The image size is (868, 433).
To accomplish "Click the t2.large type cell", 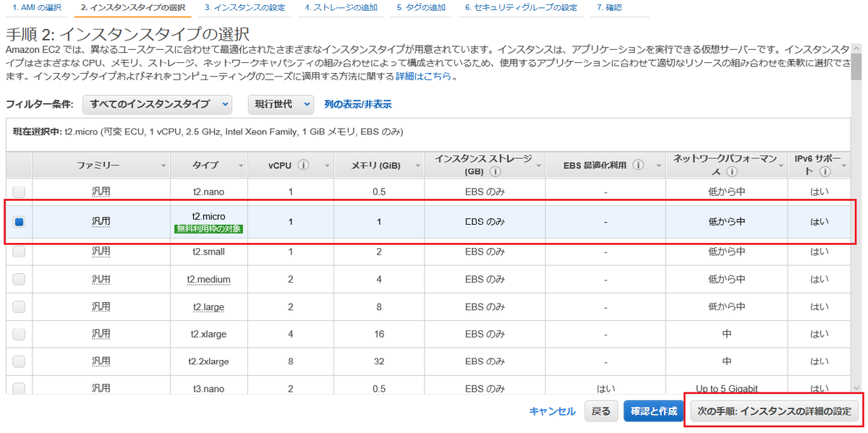I will (209, 306).
